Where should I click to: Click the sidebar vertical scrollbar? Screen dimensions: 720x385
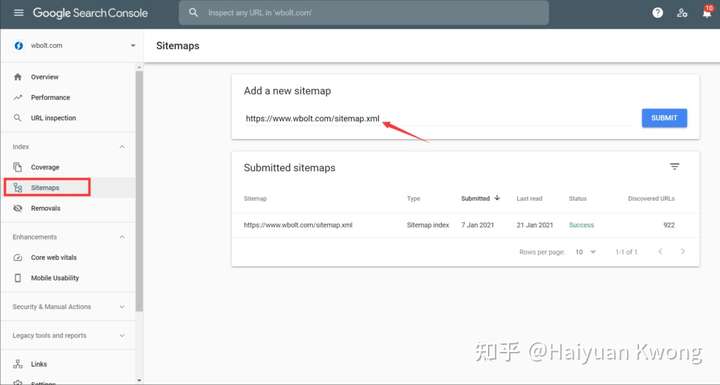pos(139,191)
